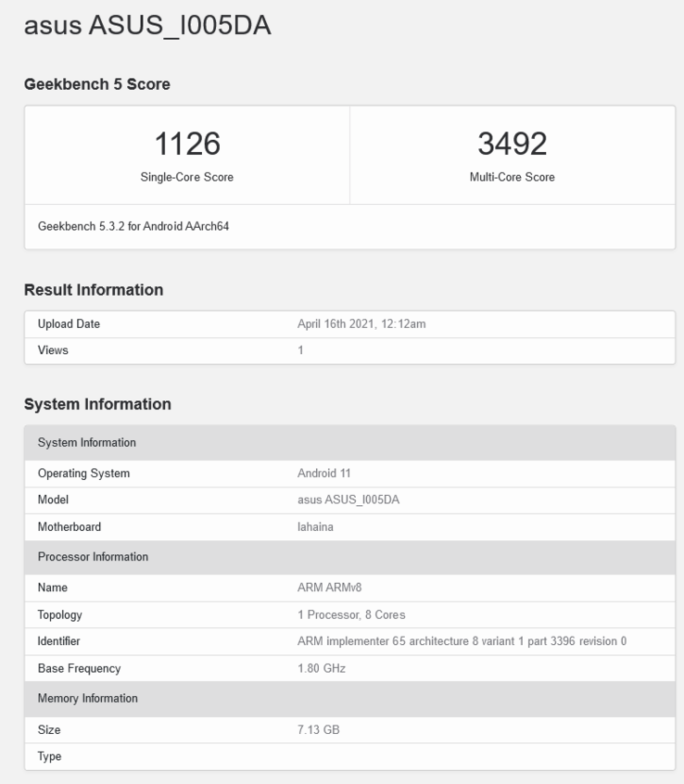
Task: Click the Single-Core Score label
Action: 186,178
